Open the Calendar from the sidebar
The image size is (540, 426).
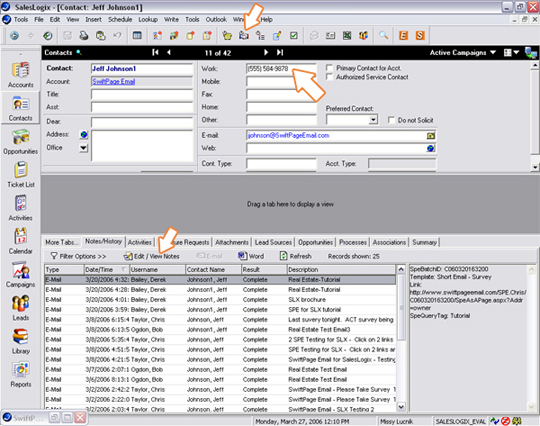pyautogui.click(x=21, y=241)
